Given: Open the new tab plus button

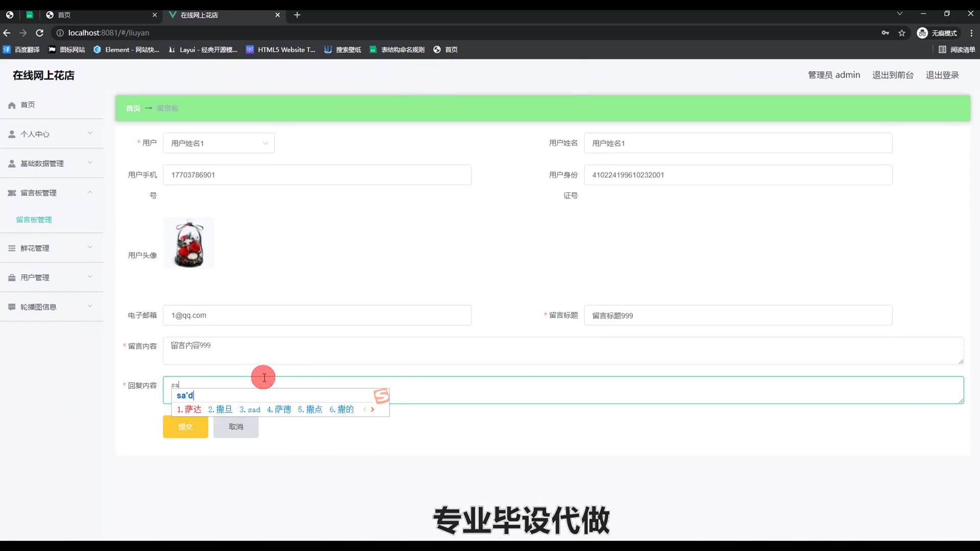Looking at the screenshot, I should [x=297, y=15].
